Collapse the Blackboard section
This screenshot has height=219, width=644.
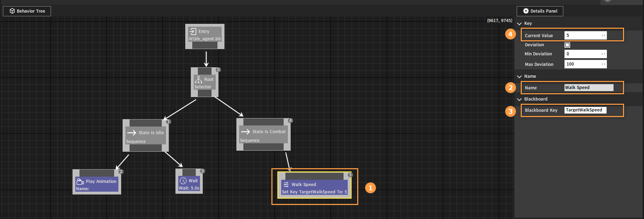(519, 100)
